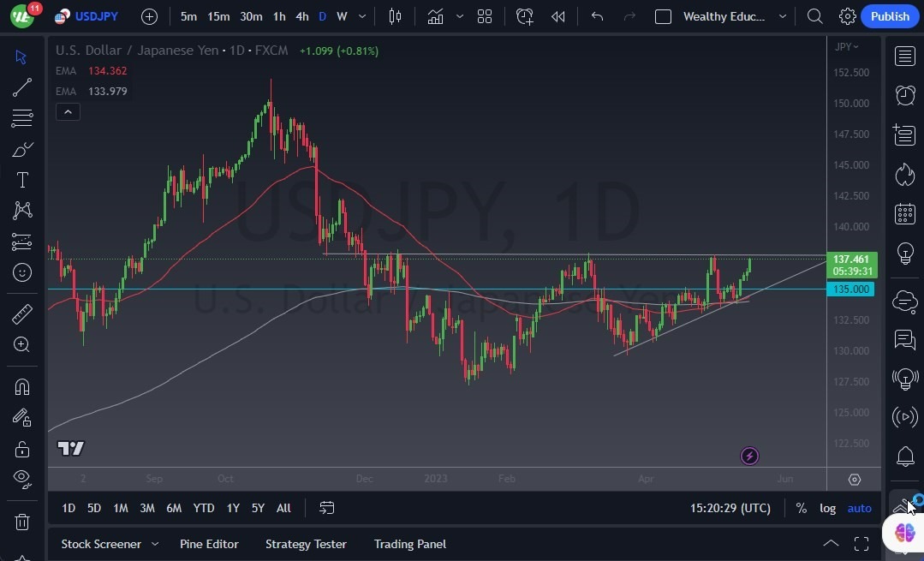The width and height of the screenshot is (924, 561).
Task: Open the Indicators menu from top toolbar
Action: tap(435, 16)
